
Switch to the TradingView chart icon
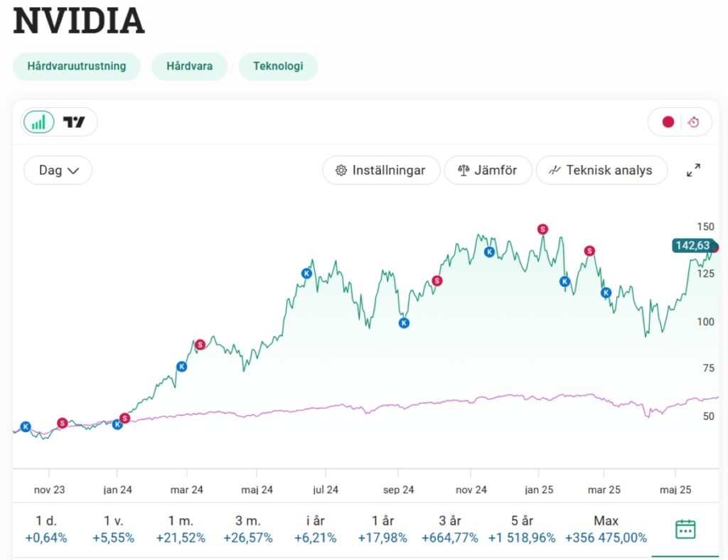click(74, 122)
